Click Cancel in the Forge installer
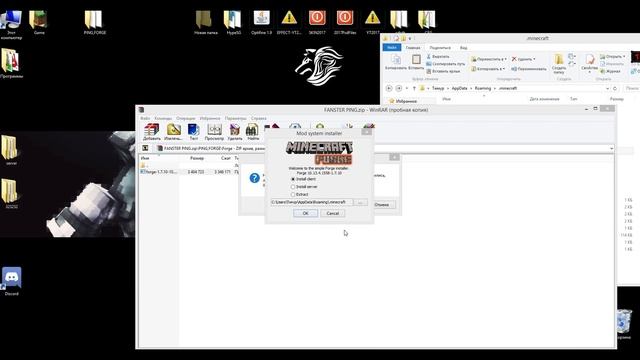This screenshot has height=360, width=640. tap(333, 213)
